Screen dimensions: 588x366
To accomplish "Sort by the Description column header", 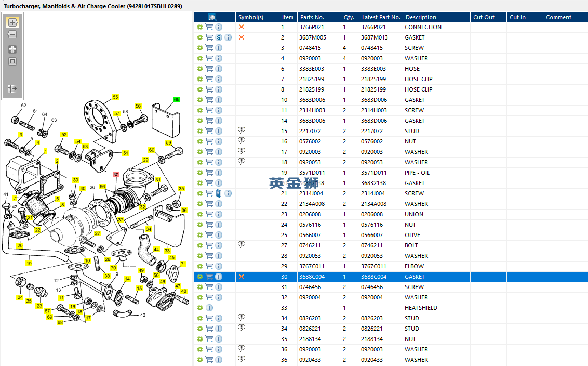I will tap(436, 17).
